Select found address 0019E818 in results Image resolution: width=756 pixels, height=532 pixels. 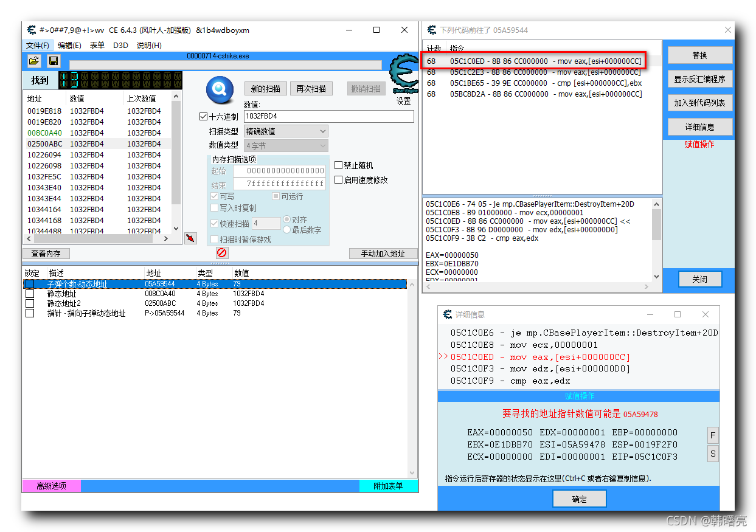point(97,111)
